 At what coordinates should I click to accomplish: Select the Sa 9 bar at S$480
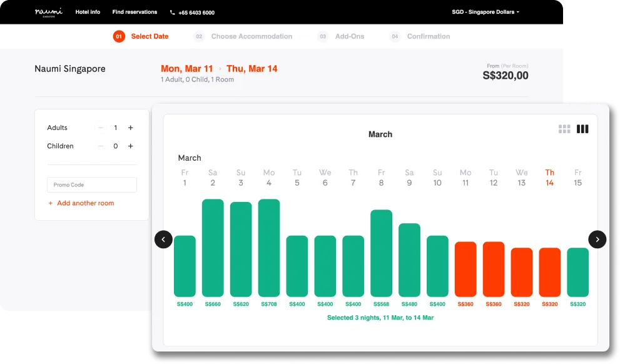[409, 260]
